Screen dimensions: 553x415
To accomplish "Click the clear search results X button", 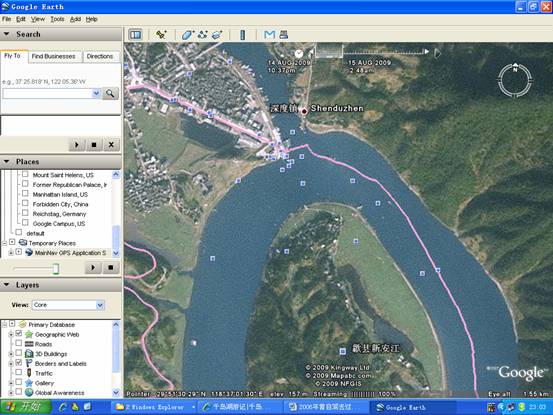I will [x=111, y=145].
